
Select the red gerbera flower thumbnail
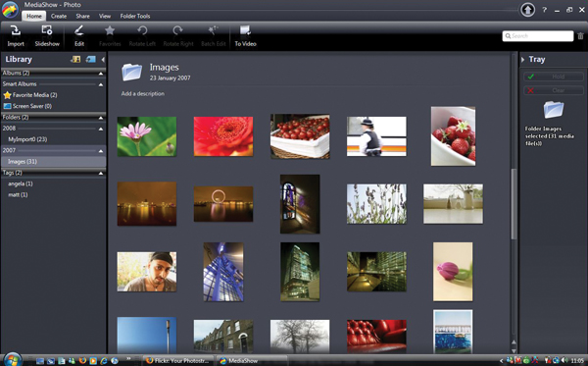point(223,136)
